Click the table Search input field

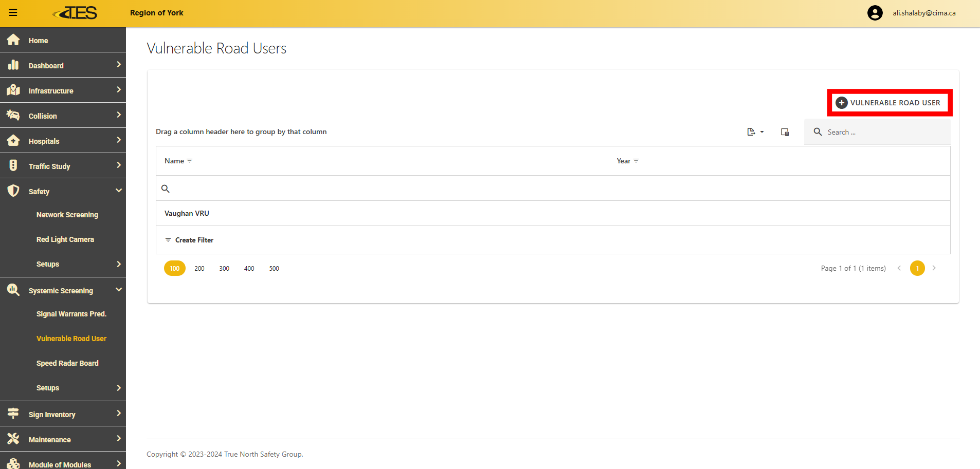884,132
